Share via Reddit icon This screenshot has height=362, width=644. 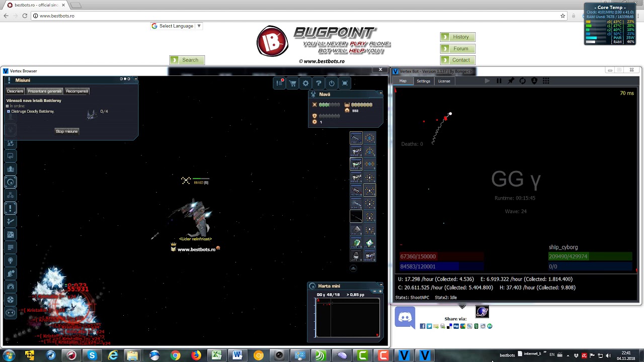click(483, 326)
